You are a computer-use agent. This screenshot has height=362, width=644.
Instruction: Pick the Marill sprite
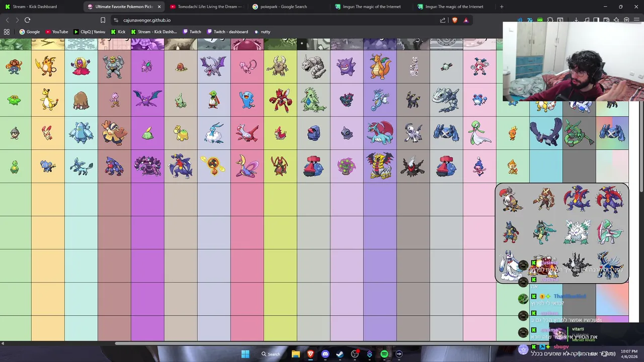(x=479, y=100)
